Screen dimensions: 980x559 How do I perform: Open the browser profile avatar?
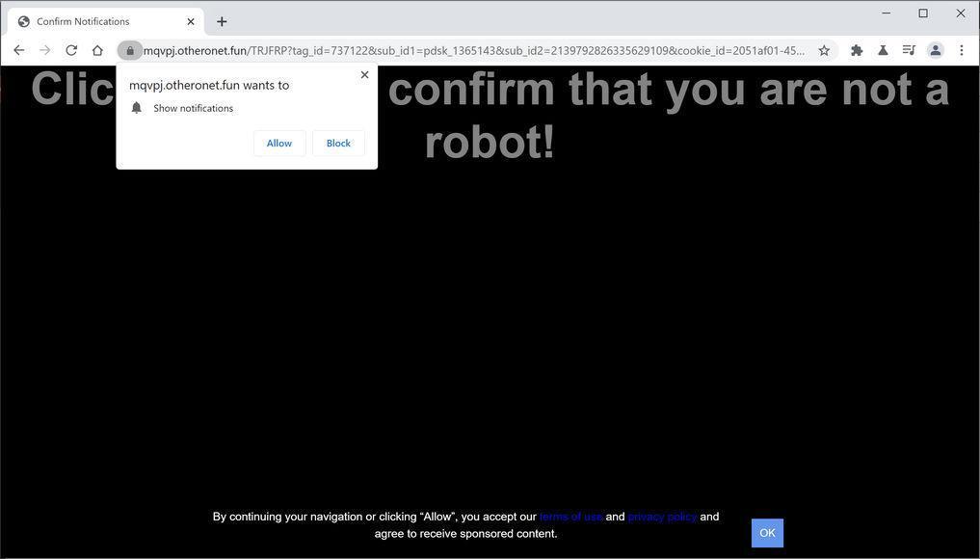tap(934, 49)
